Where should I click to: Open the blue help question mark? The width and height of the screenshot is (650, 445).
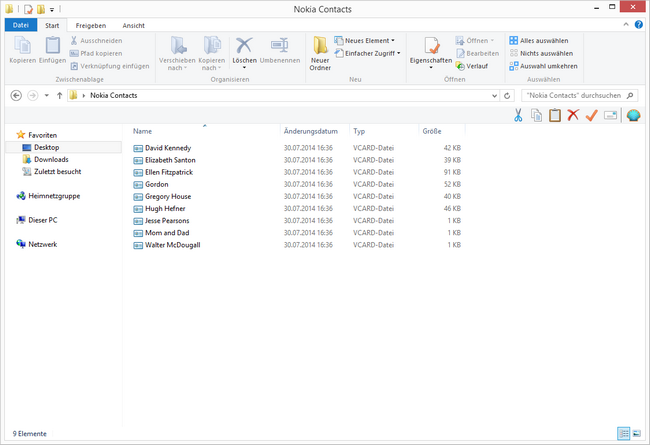coord(638,25)
